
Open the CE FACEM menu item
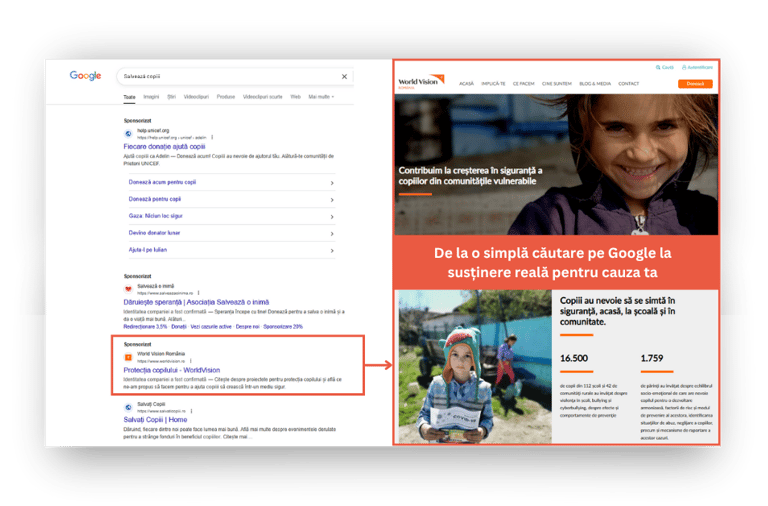tap(524, 84)
